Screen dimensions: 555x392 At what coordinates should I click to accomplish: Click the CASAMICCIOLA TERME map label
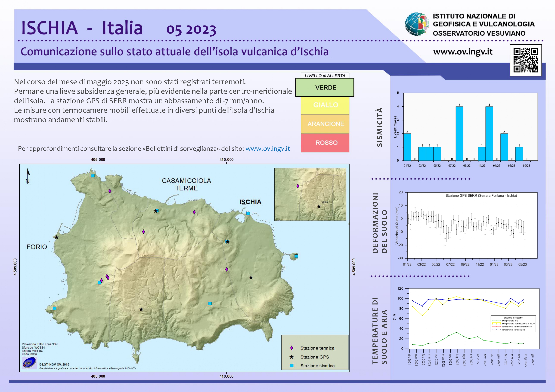point(186,184)
